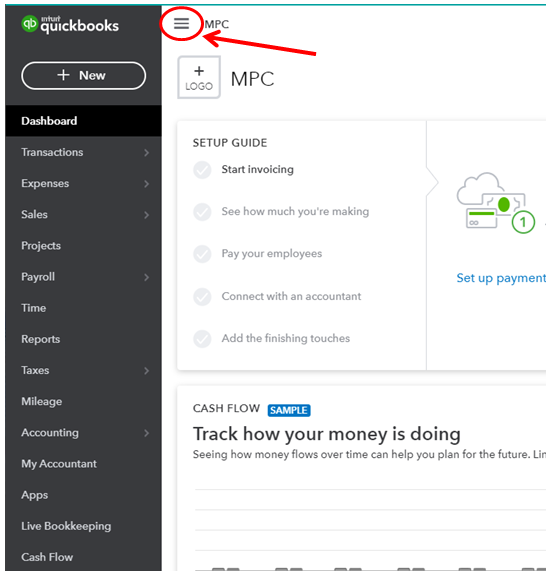Check the Connect with an accountant circle
The height and width of the screenshot is (573, 554).
coord(202,296)
